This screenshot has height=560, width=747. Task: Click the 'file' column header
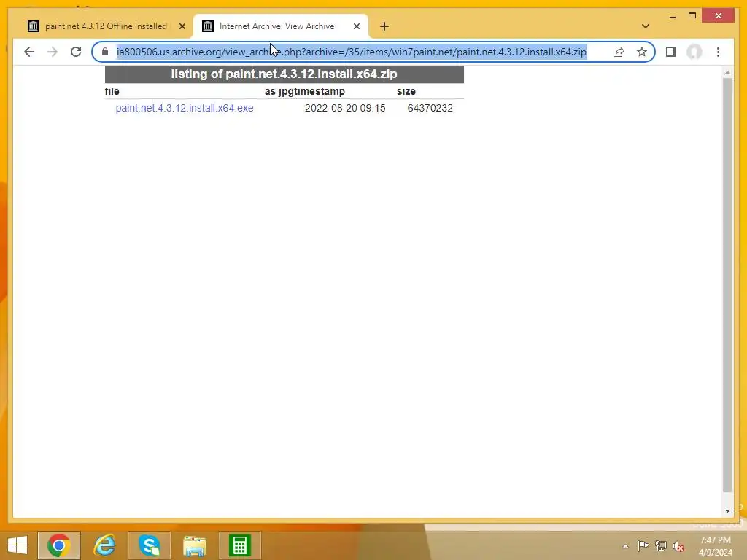112,91
